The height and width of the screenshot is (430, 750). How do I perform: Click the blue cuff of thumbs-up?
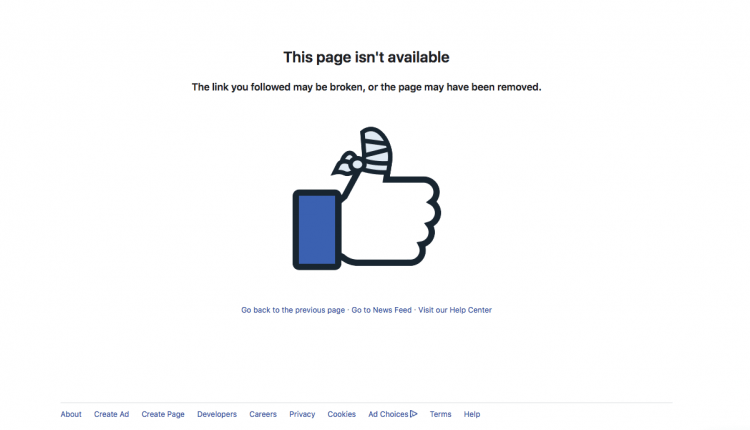tap(317, 230)
